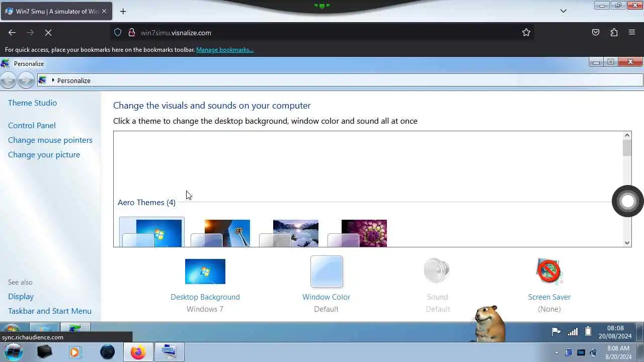644x362 pixels.
Task: Click the Firefox tracking protection shield icon
Action: (x=118, y=32)
